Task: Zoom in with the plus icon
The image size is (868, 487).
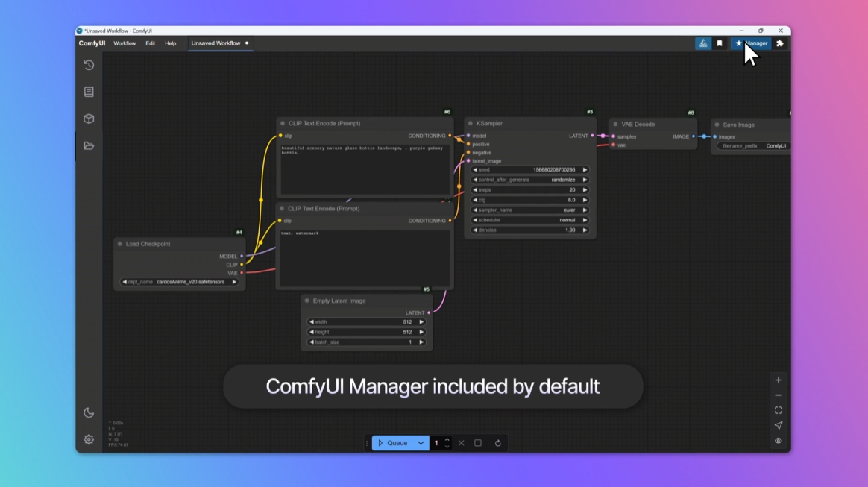Action: point(779,380)
